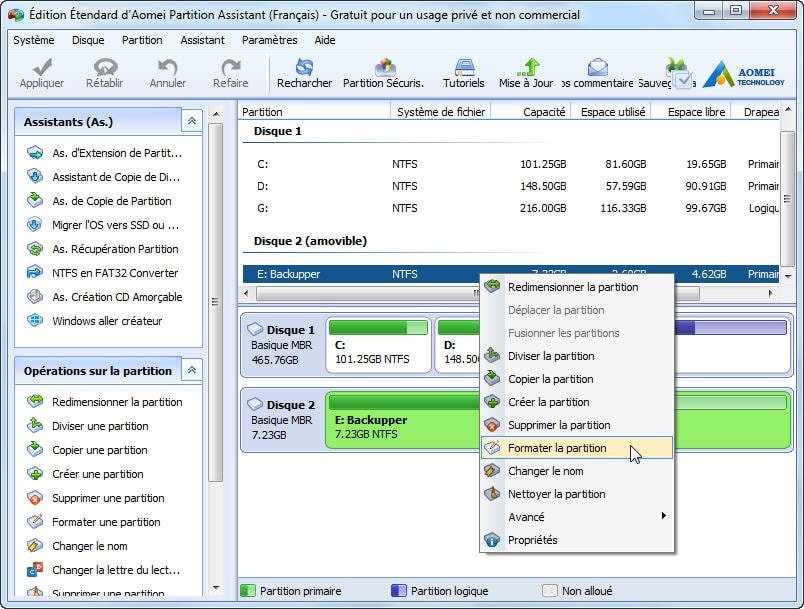The height and width of the screenshot is (609, 804).
Task: Click the Annuler undo arrow icon
Action: pos(167,67)
